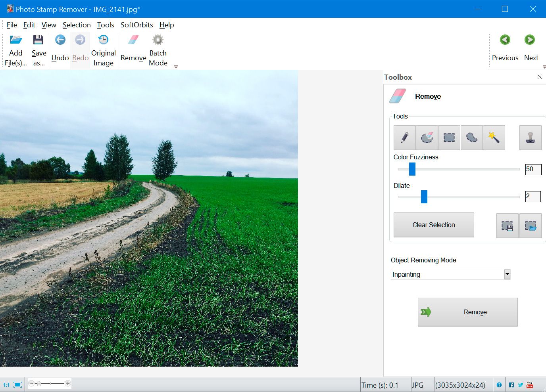
Task: Select the Color Eraser selection tool
Action: tap(427, 138)
